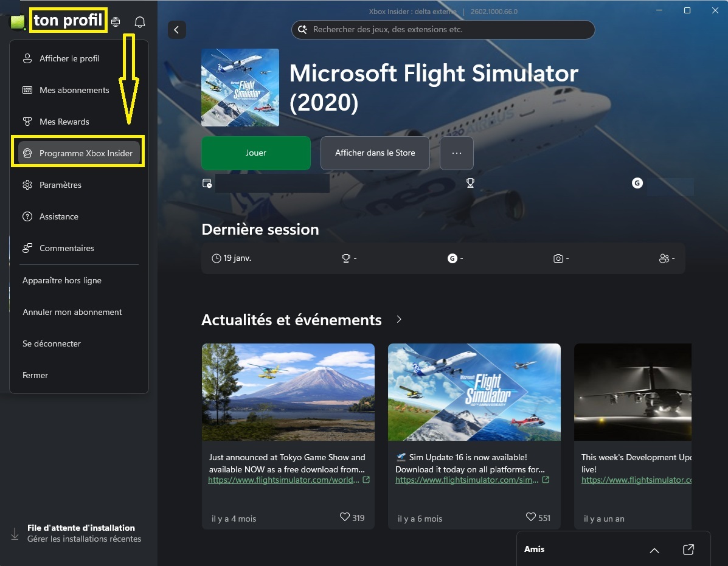Open Paramètres from profile menu
This screenshot has width=728, height=566.
tap(79, 185)
